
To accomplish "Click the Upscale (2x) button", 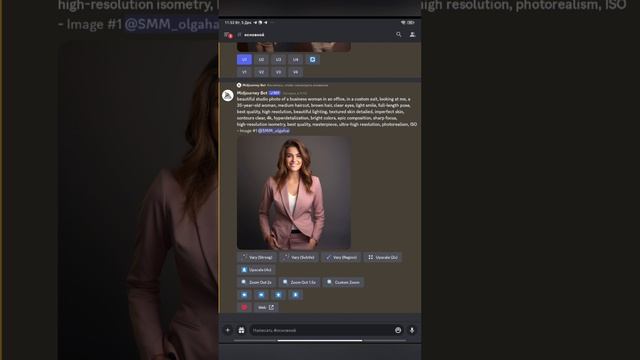I will click(x=383, y=258).
